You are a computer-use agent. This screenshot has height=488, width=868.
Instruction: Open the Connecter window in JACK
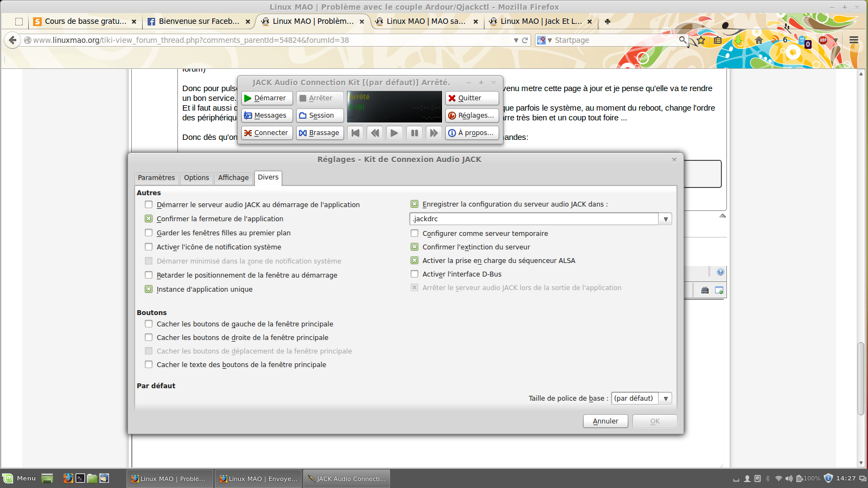tap(267, 133)
